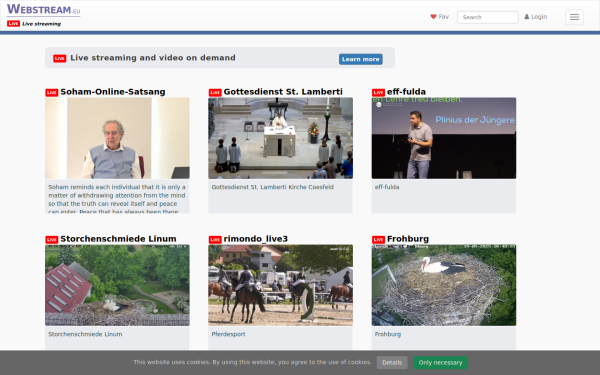The image size is (600, 375).
Task: Click LIVE badge next to rimondo_live3
Action: [x=215, y=240]
